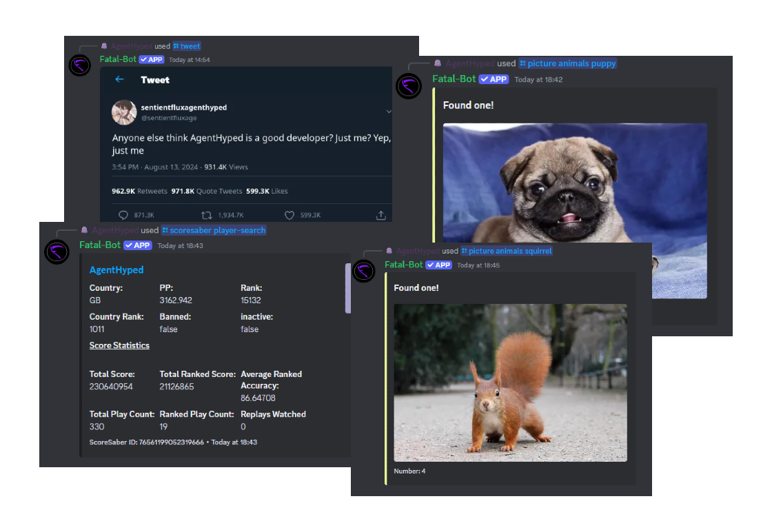Click the reply icon on the tweet
772x532 pixels.
pos(124,214)
